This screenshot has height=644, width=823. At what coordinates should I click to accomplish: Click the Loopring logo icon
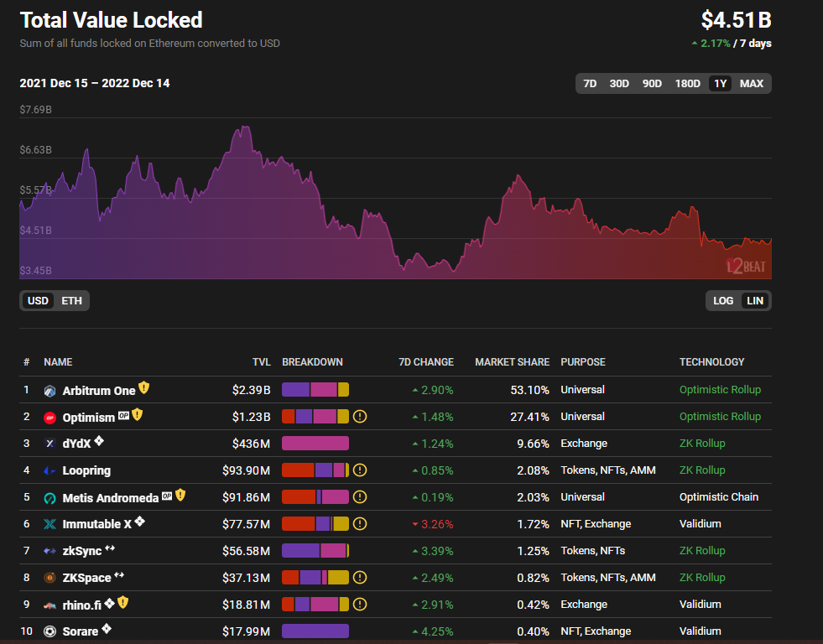(x=49, y=471)
